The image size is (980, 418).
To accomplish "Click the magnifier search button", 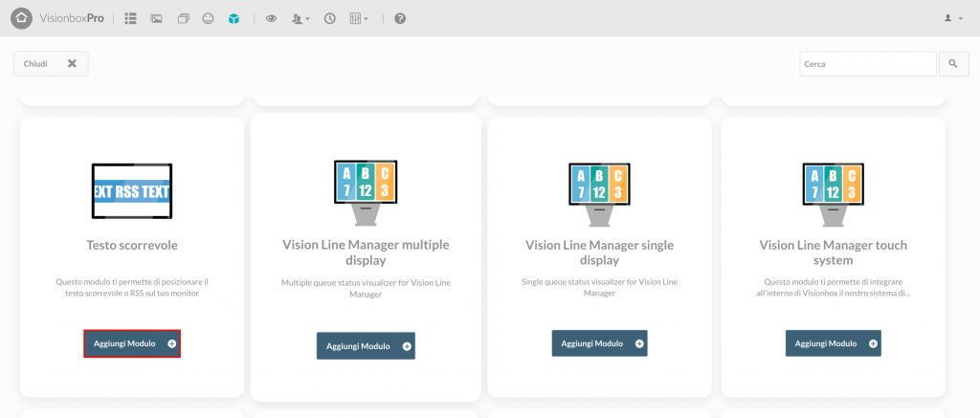I will click(x=954, y=64).
